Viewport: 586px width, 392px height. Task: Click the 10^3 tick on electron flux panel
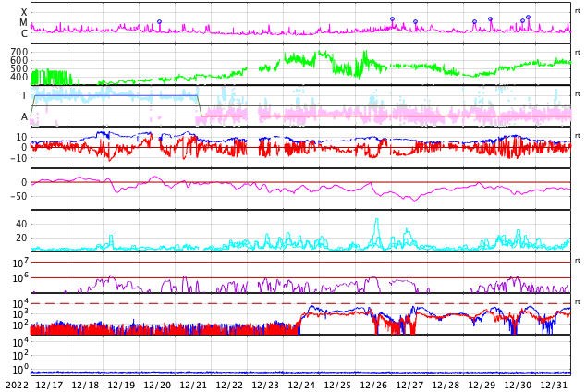point(20,314)
